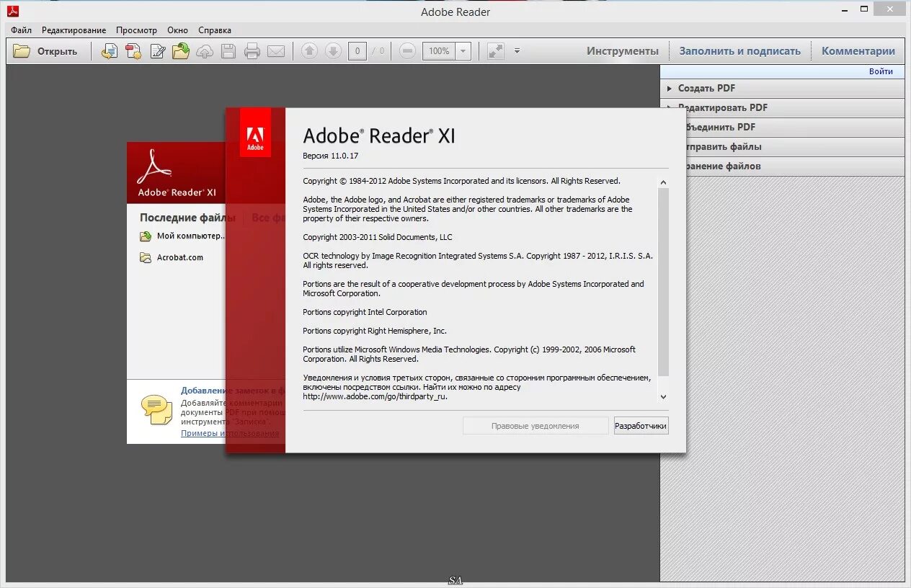Go to next page with down arrow

coord(332,51)
